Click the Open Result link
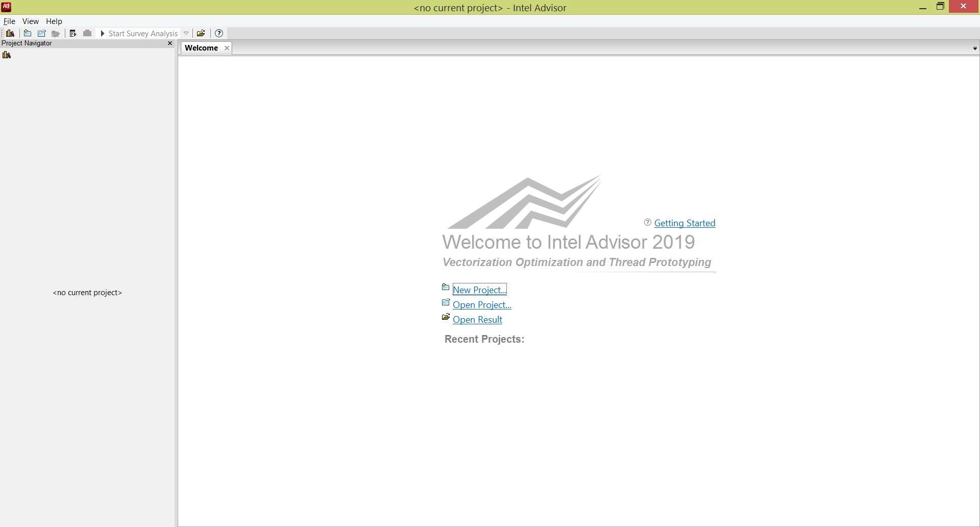This screenshot has height=527, width=980. [477, 319]
